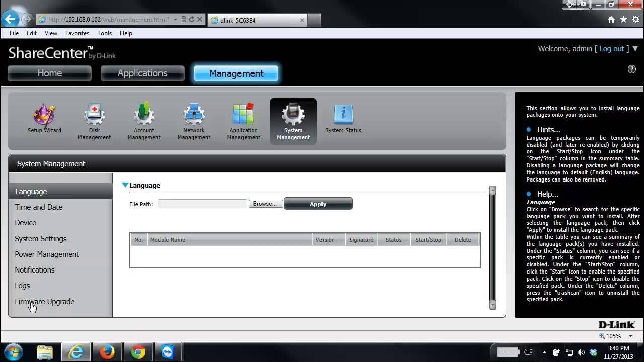Collapse the Language section triangle

pos(125,185)
